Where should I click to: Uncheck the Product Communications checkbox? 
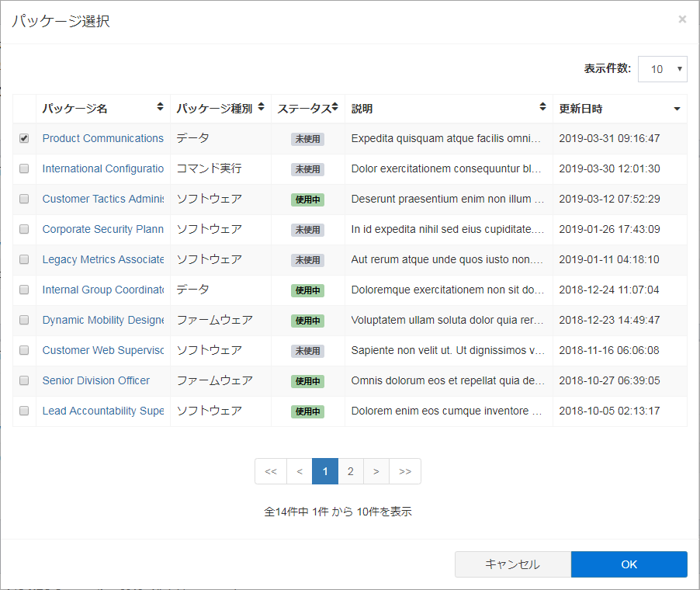24,138
